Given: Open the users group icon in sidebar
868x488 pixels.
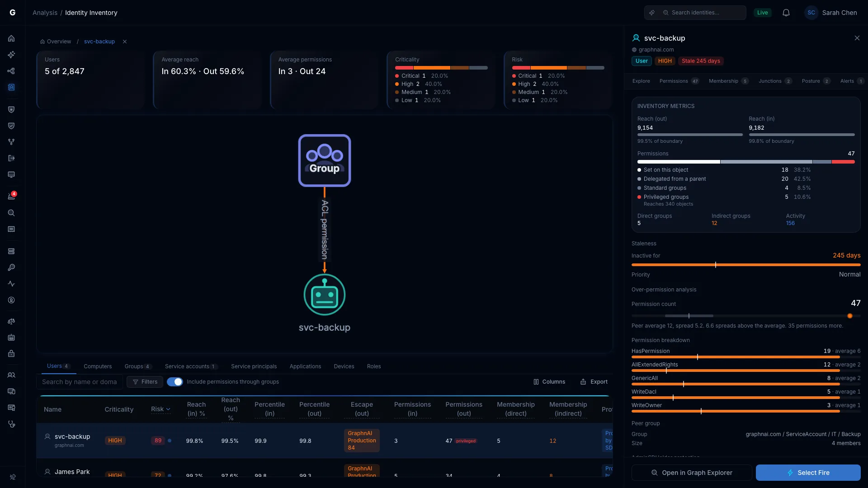Looking at the screenshot, I should click(11, 375).
